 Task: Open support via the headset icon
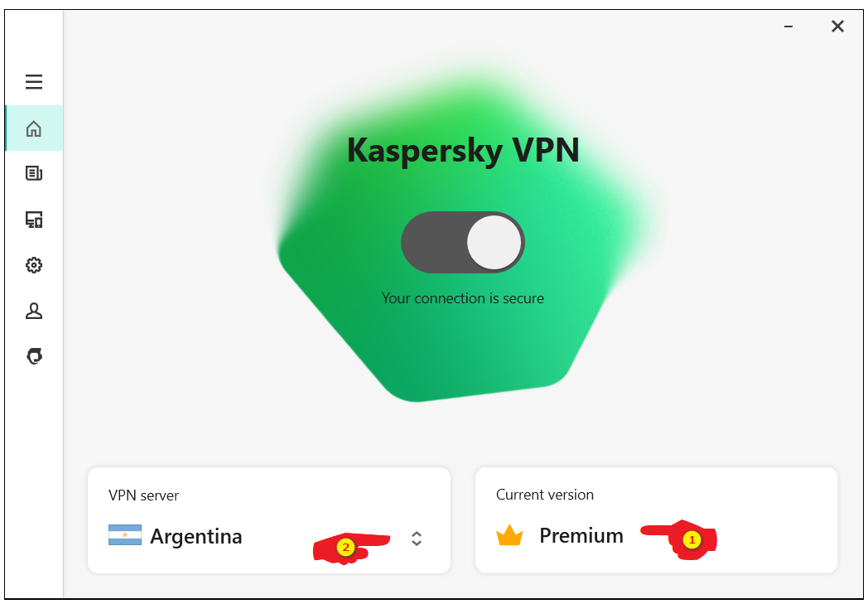[33, 356]
